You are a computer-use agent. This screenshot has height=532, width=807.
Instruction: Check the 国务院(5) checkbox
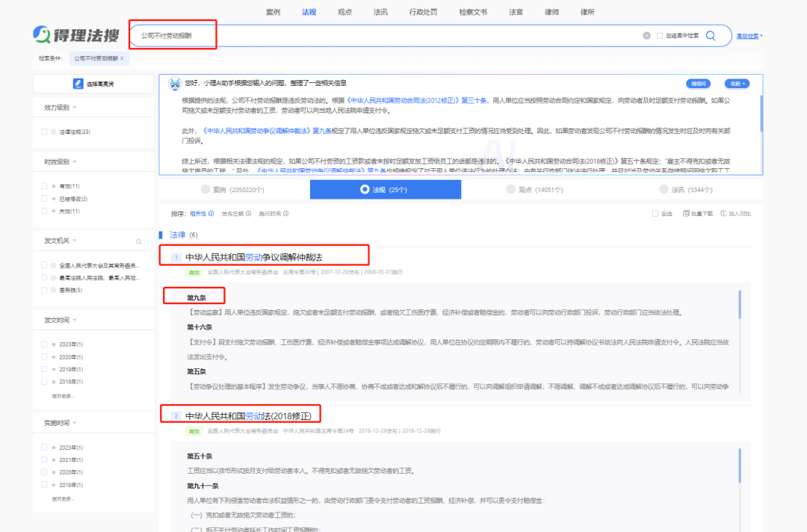coord(44,290)
